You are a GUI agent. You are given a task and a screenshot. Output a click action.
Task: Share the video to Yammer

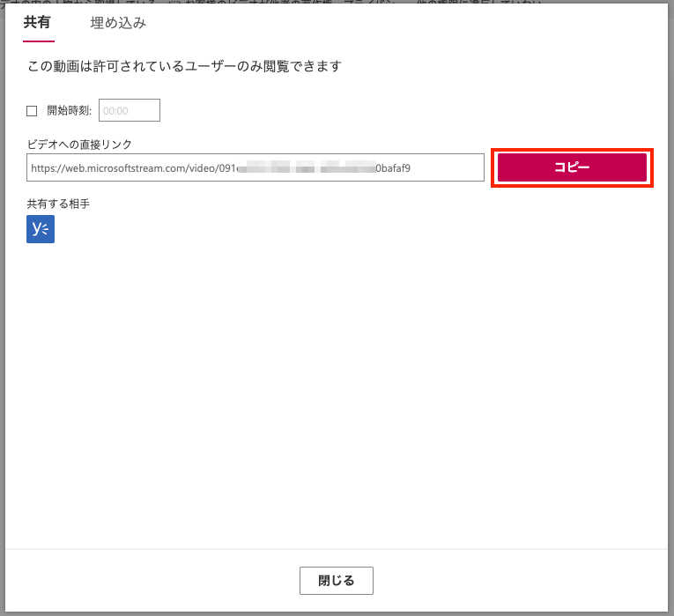point(41,229)
